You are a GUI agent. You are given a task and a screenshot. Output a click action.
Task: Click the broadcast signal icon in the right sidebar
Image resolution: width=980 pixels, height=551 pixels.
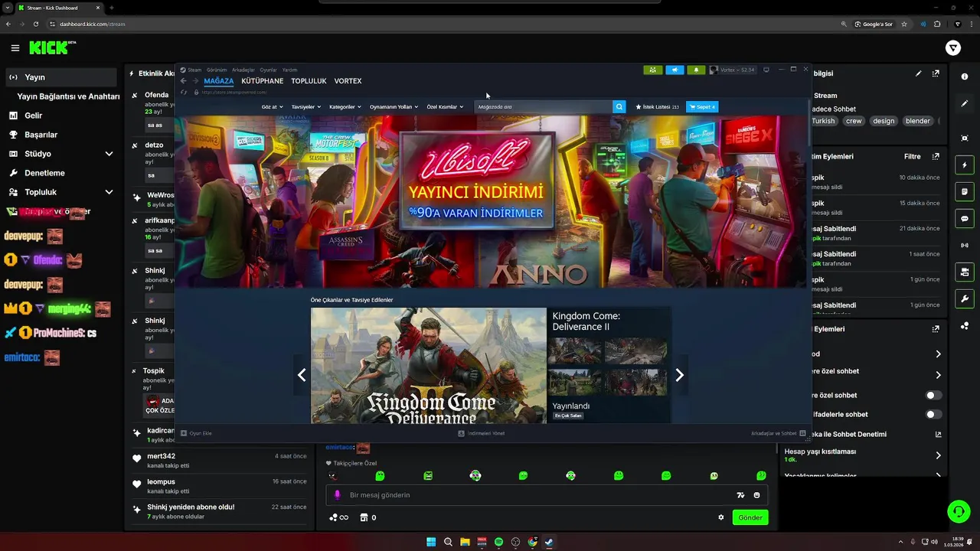point(965,245)
